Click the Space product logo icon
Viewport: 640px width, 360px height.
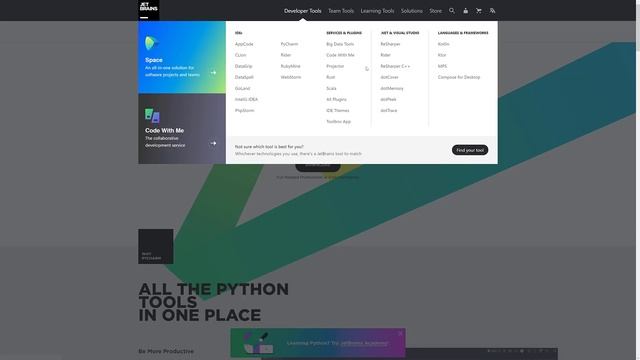point(151,43)
